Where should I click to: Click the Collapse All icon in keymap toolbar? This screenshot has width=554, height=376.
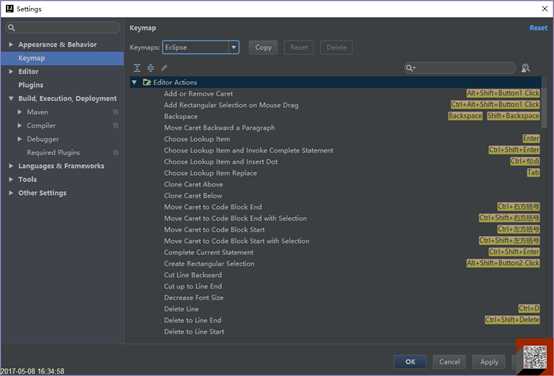click(x=151, y=68)
